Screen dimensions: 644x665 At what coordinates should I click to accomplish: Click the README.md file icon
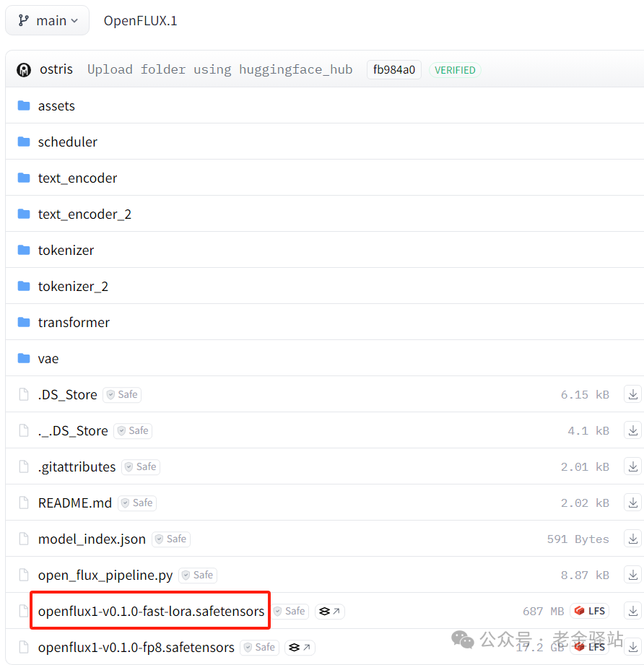(x=24, y=503)
